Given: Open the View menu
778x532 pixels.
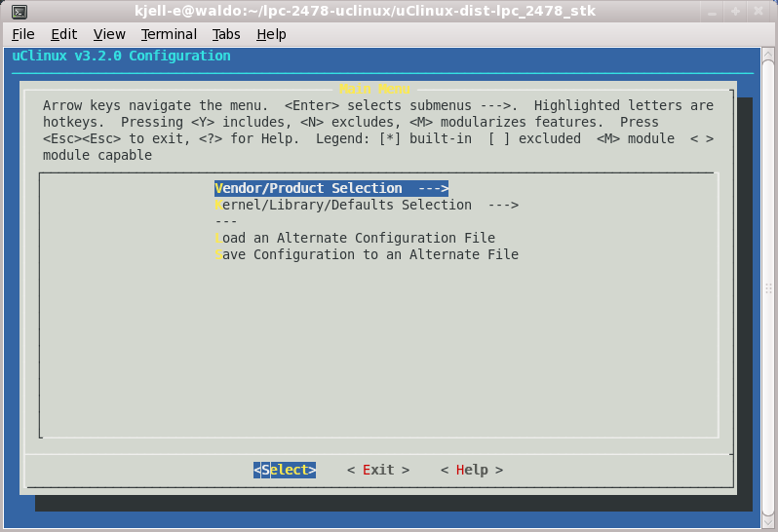Looking at the screenshot, I should pyautogui.click(x=109, y=34).
